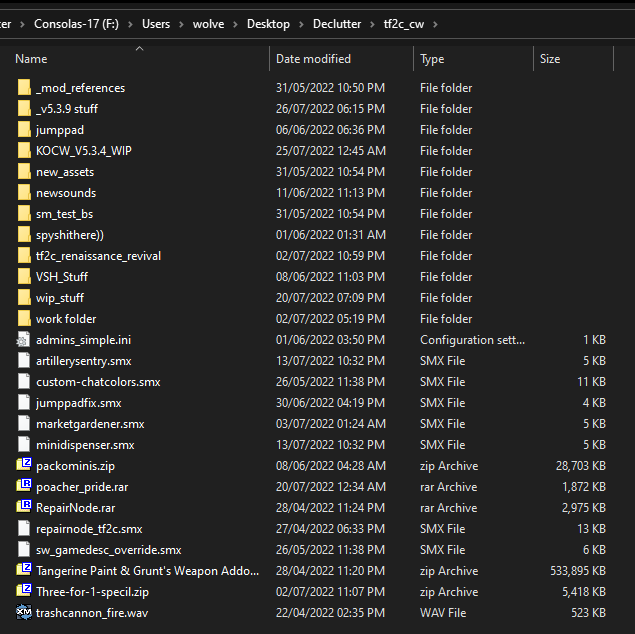Sort files by the Size column

pyautogui.click(x=550, y=59)
